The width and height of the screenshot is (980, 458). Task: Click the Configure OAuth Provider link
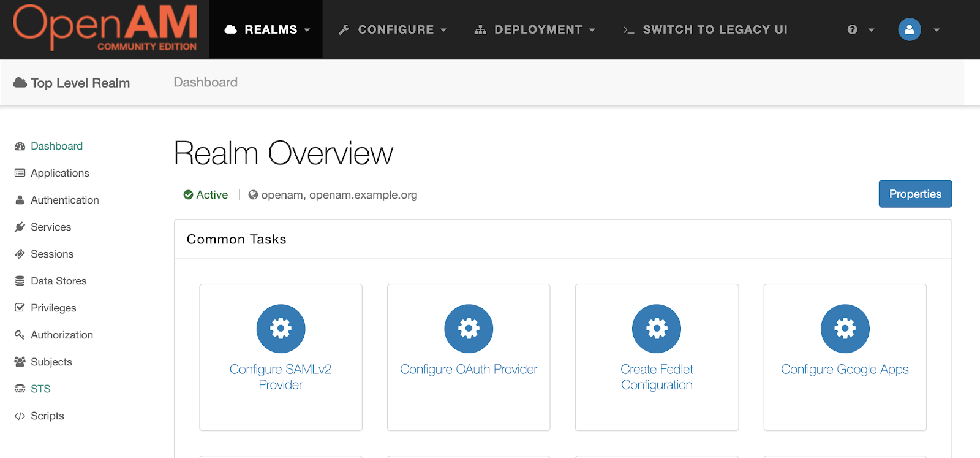click(x=469, y=369)
